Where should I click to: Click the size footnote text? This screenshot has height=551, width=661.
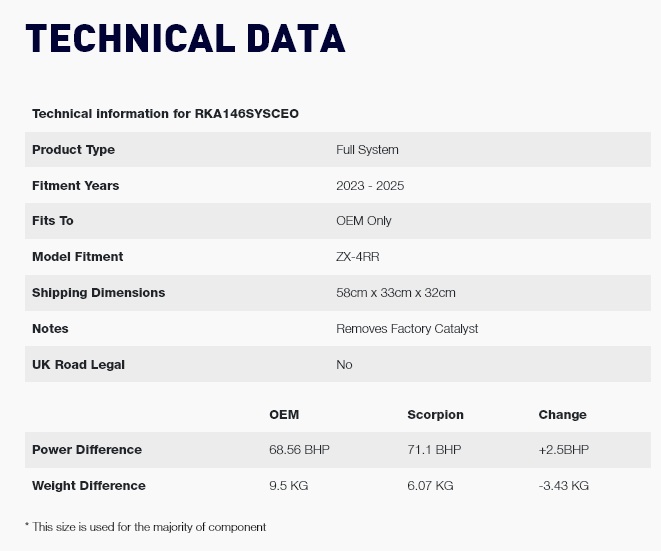[x=145, y=527]
